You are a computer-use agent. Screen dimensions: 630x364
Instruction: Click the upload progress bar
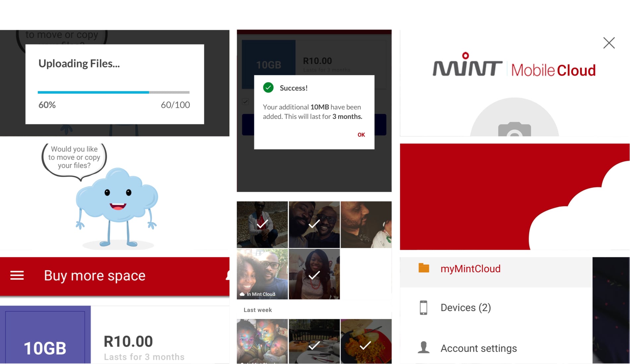(113, 92)
